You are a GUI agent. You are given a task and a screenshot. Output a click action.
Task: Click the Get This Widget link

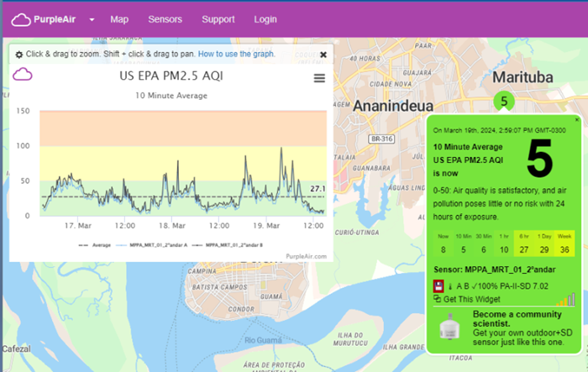click(472, 299)
